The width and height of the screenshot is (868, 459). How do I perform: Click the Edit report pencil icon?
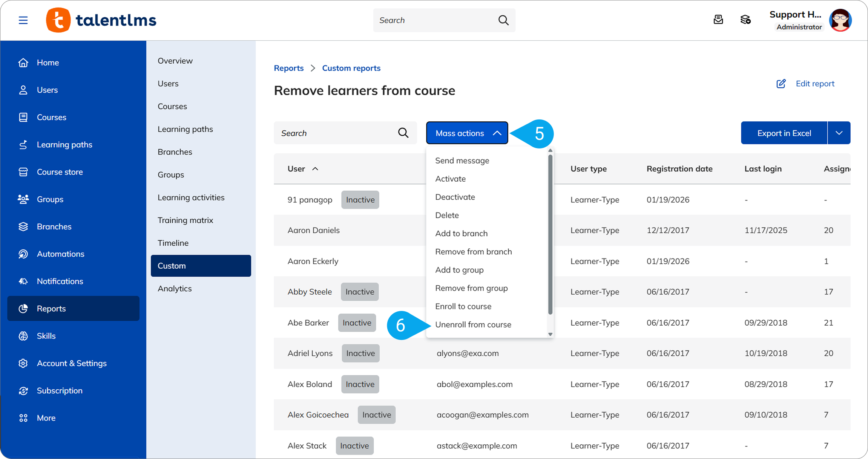[x=781, y=84]
